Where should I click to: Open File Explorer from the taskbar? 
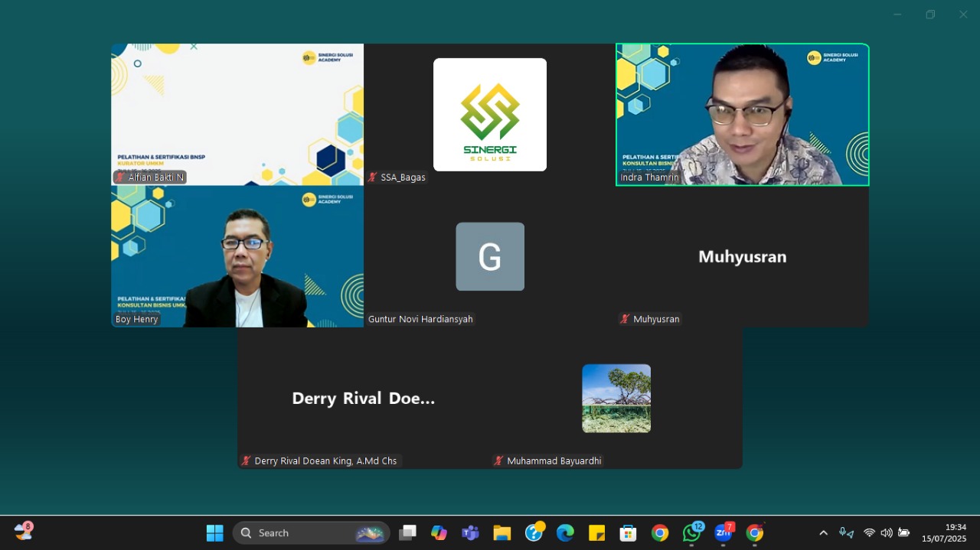coord(502,533)
